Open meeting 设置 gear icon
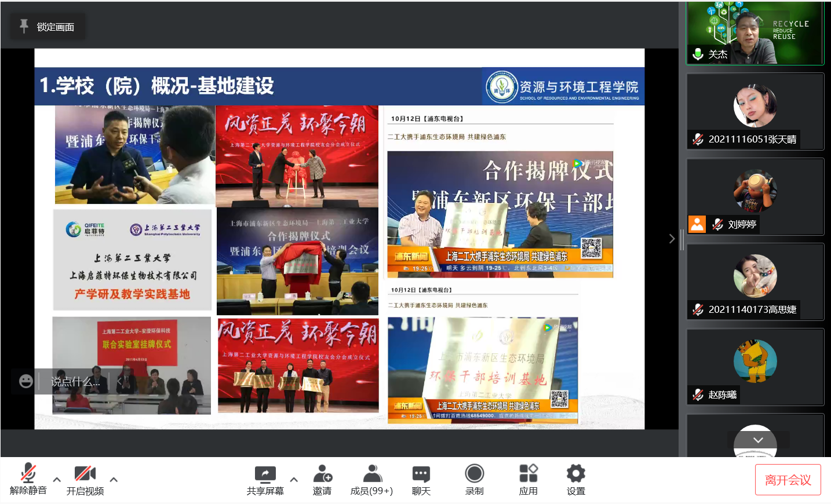The image size is (831, 504). (x=575, y=479)
